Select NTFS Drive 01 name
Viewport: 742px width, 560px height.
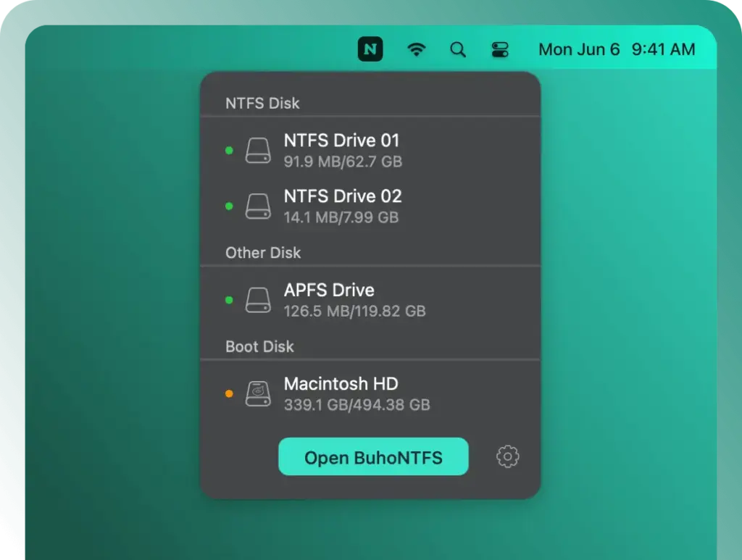point(342,141)
